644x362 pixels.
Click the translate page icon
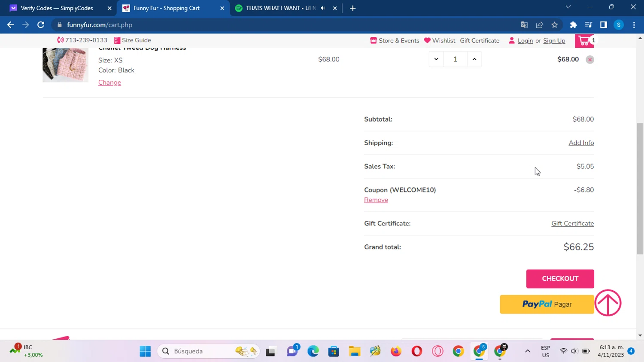(x=524, y=25)
